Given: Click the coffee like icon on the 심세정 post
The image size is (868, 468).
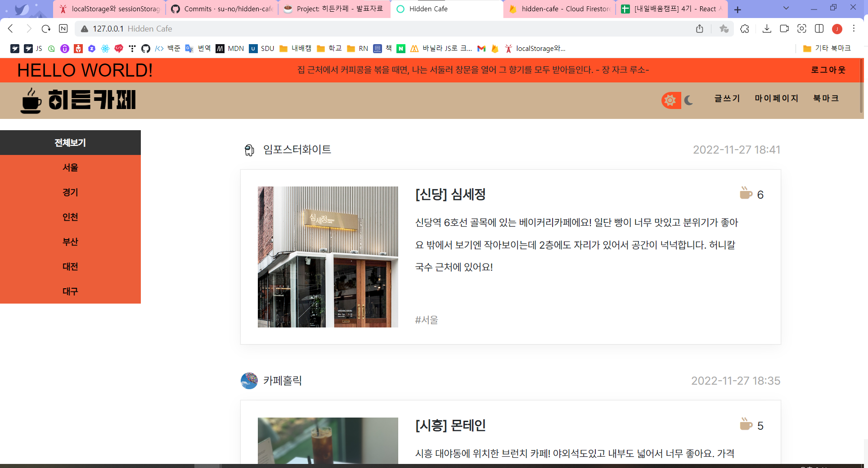Looking at the screenshot, I should [746, 193].
